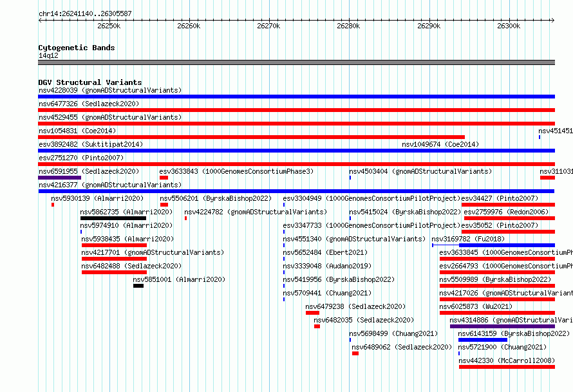Click the DGV Structural Variants track title
The width and height of the screenshot is (573, 392).
click(x=90, y=82)
